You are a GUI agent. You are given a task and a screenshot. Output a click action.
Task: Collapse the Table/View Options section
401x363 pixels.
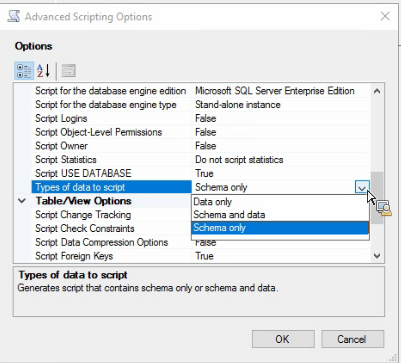tap(22, 201)
